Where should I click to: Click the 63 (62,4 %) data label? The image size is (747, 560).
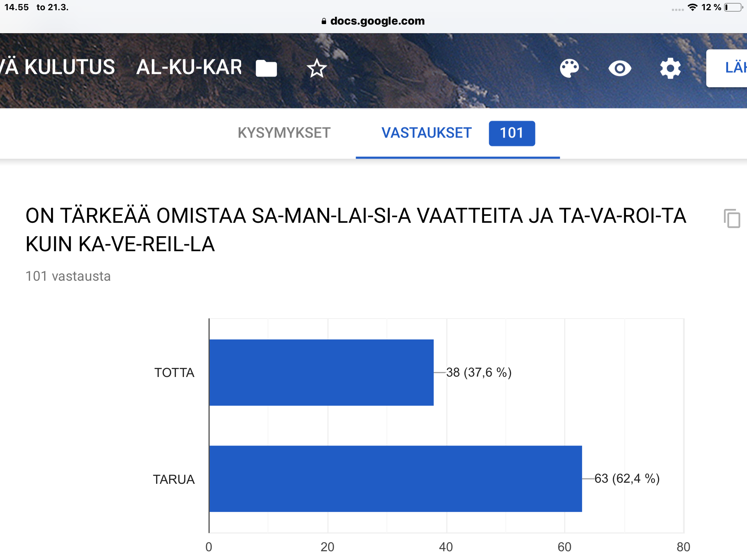click(627, 478)
